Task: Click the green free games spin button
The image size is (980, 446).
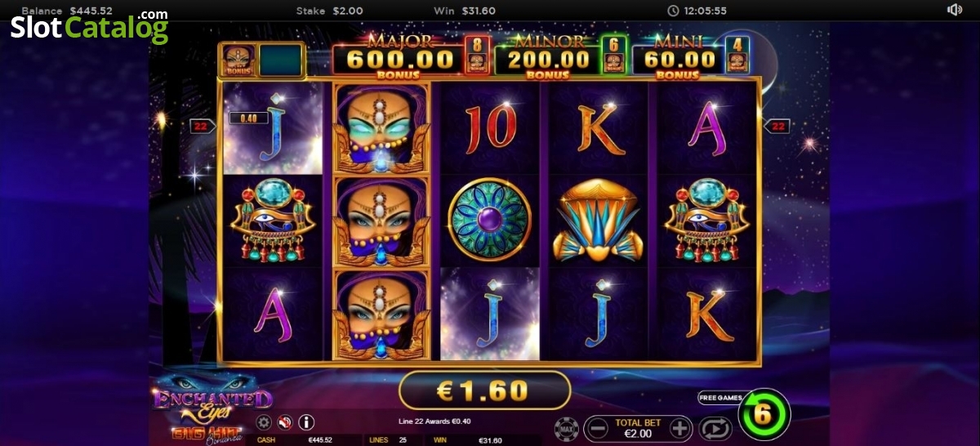Action: click(x=764, y=414)
